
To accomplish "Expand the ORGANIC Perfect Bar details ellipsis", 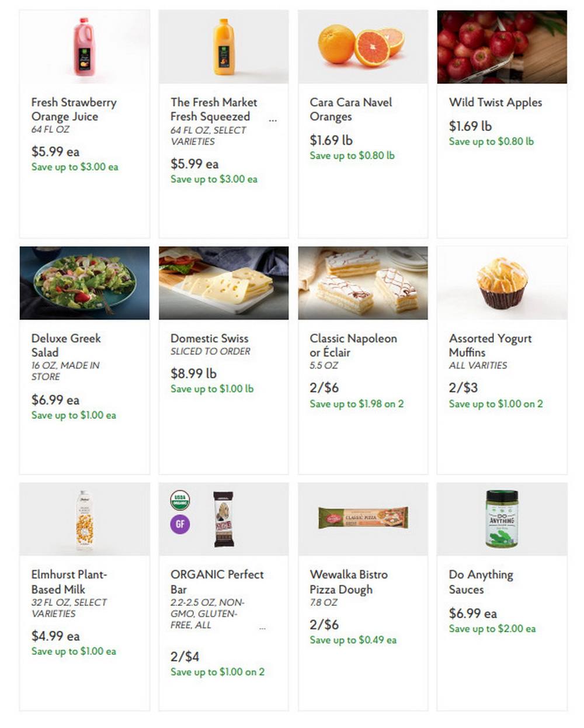I will 262,627.
